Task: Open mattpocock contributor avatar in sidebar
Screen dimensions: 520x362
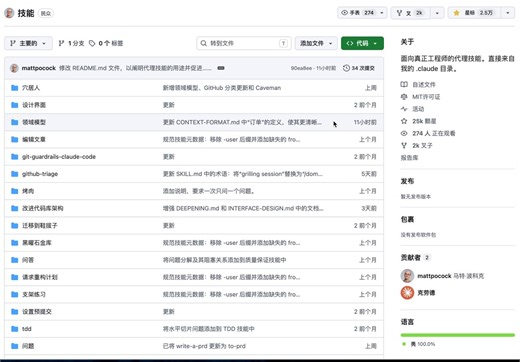Action: (x=407, y=276)
